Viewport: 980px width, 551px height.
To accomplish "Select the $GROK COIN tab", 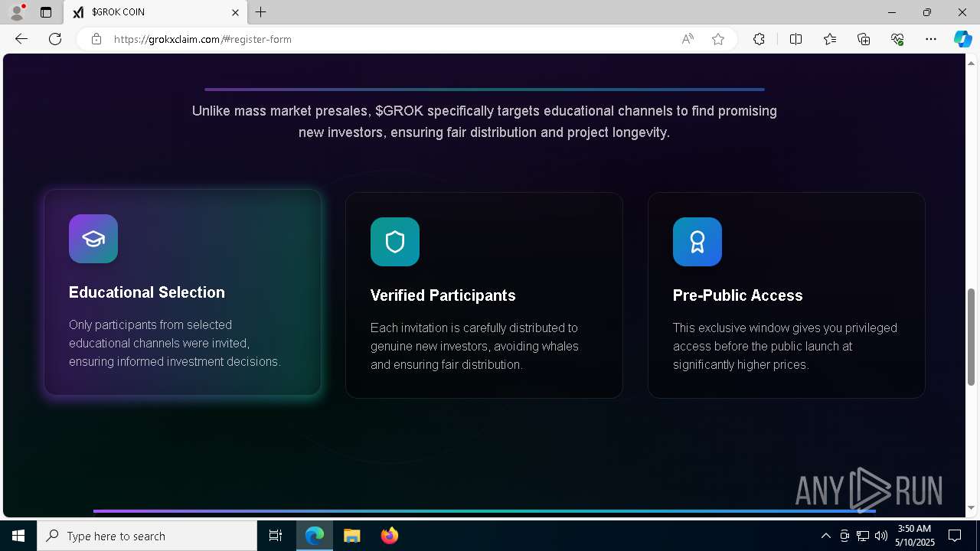I will [x=155, y=12].
